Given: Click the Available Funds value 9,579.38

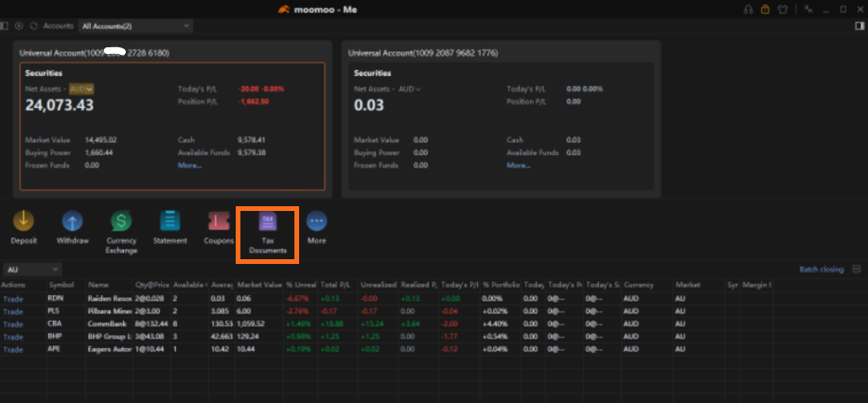Looking at the screenshot, I should pyautogui.click(x=252, y=153).
